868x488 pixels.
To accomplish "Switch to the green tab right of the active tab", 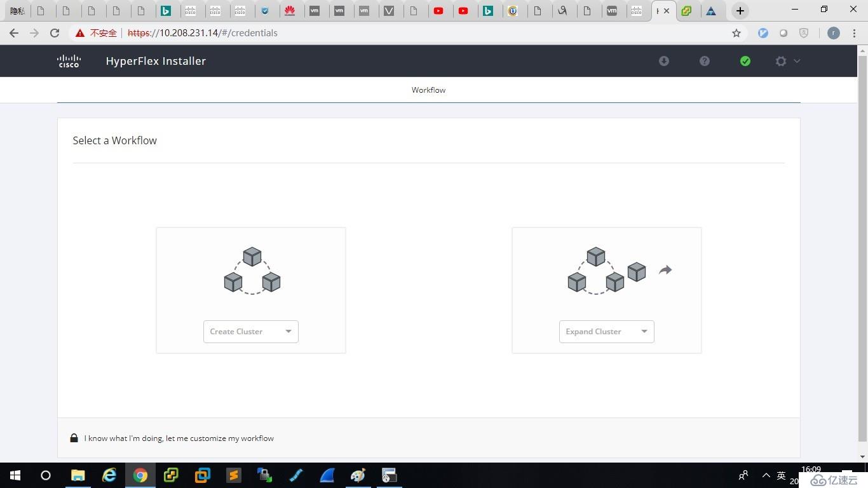I will coord(686,11).
